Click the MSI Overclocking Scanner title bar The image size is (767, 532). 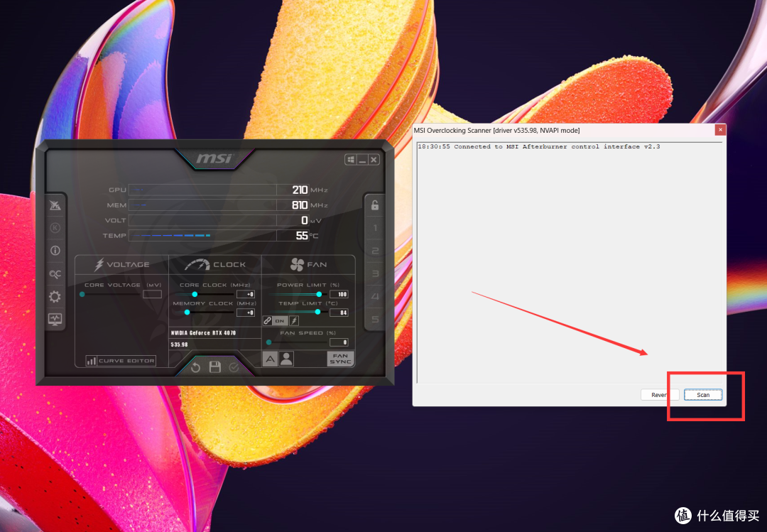click(x=563, y=130)
